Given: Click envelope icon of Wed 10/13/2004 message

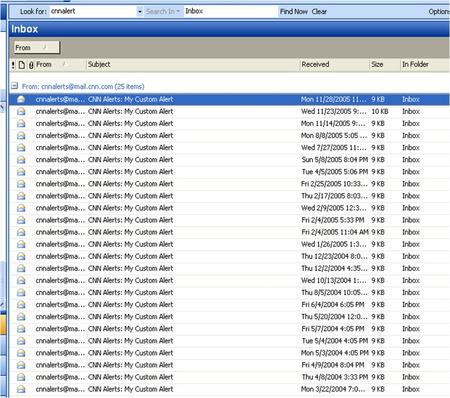Looking at the screenshot, I should pyautogui.click(x=21, y=280).
